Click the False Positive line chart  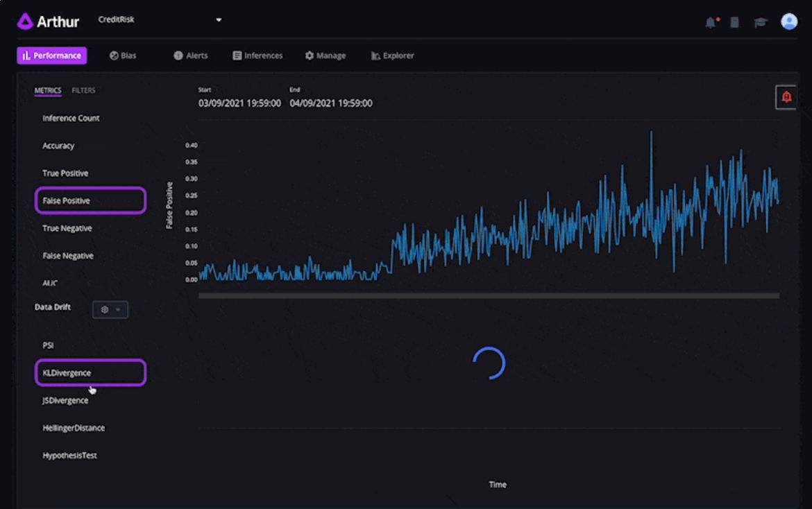coord(489,206)
